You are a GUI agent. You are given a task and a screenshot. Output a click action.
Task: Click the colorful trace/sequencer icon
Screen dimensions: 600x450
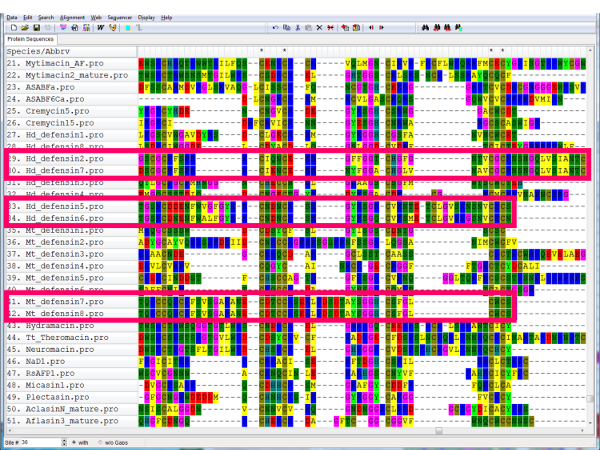tap(86, 28)
